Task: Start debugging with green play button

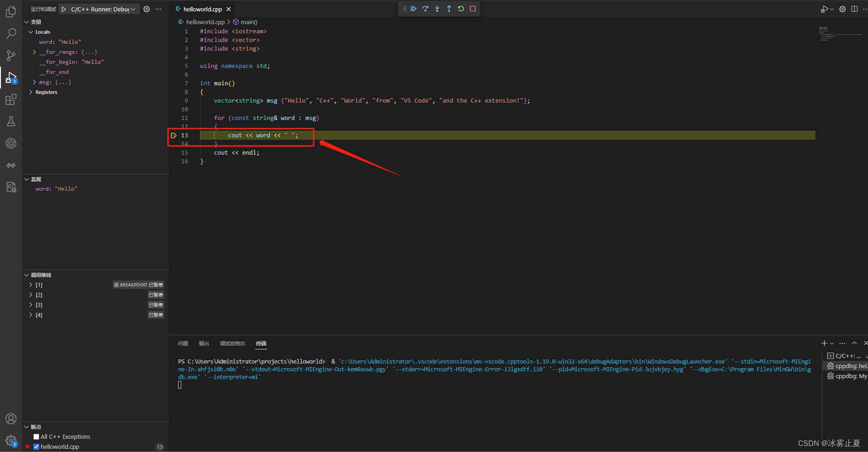Action: point(64,9)
